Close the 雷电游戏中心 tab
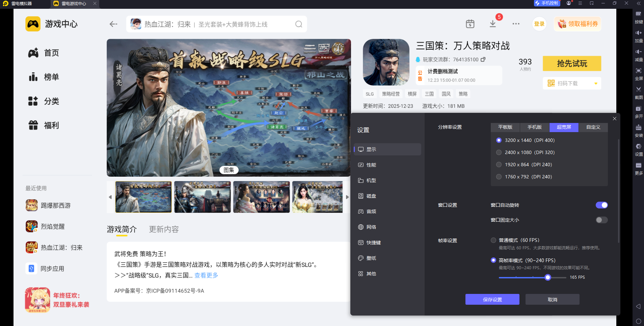644x326 pixels. tap(95, 3)
